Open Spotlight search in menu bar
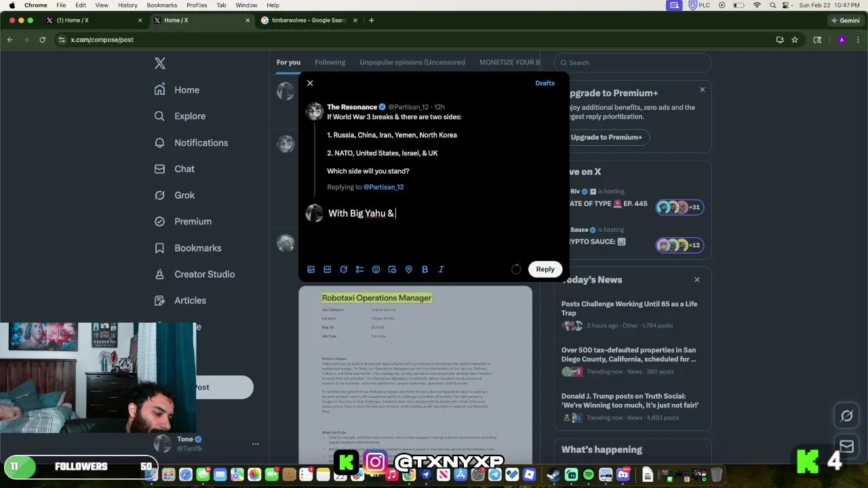 [x=772, y=5]
